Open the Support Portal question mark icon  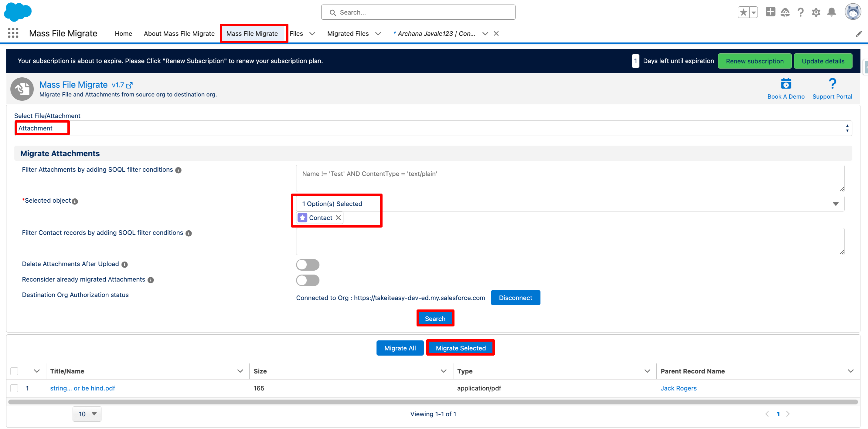[x=832, y=83]
